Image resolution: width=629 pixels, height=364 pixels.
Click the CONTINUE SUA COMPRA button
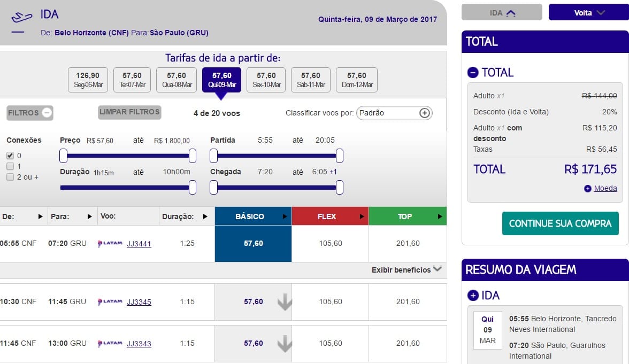[x=560, y=223]
